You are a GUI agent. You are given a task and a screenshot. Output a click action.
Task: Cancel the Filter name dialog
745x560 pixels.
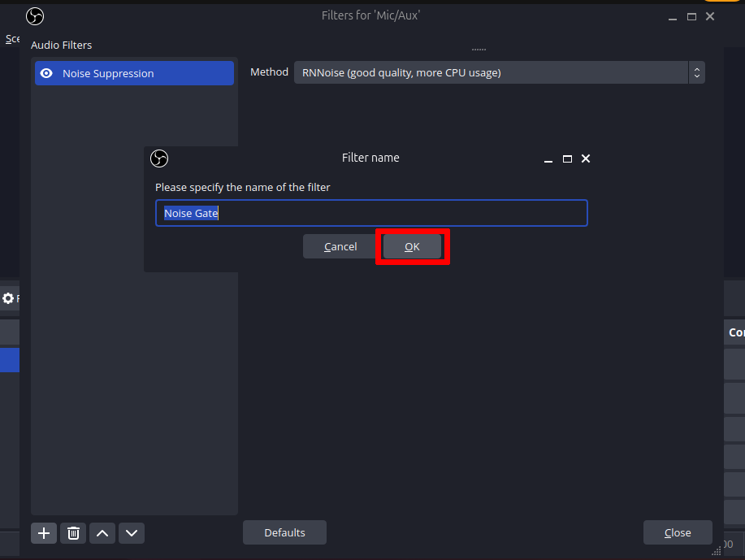pyautogui.click(x=340, y=246)
